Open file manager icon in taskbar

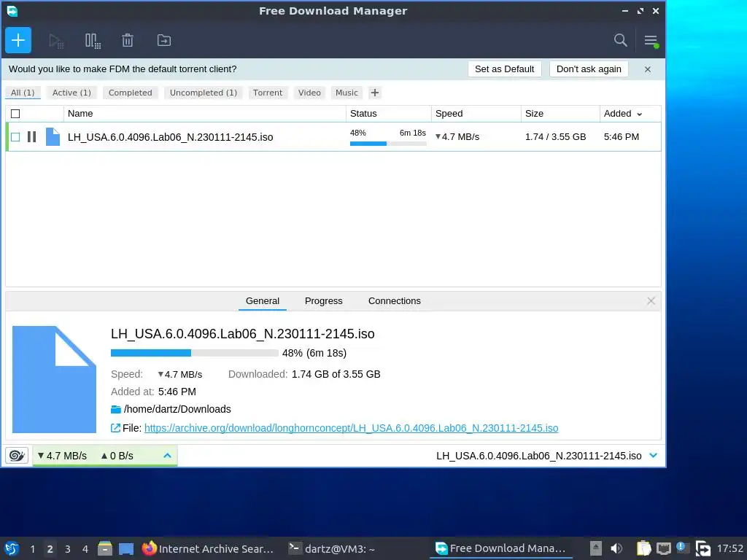[x=105, y=548]
